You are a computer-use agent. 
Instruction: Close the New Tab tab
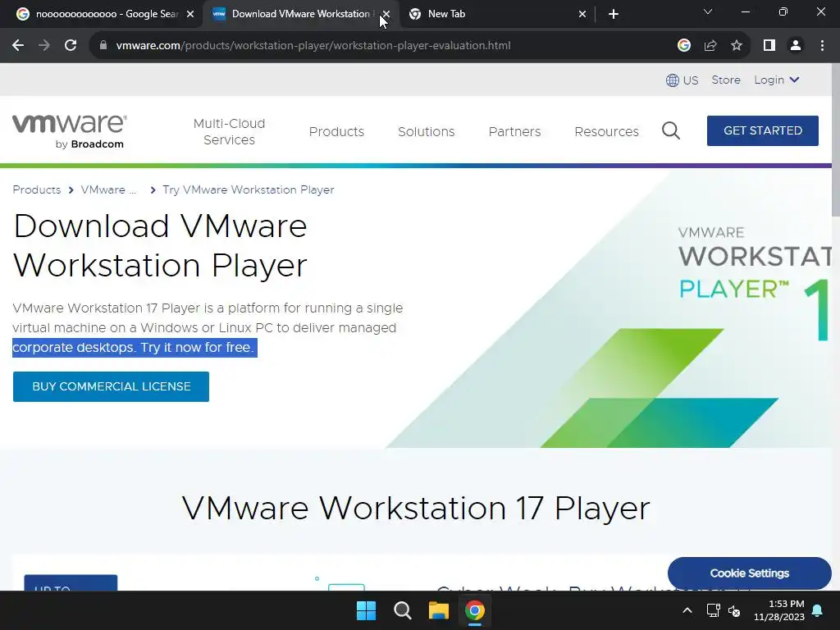[x=582, y=14]
